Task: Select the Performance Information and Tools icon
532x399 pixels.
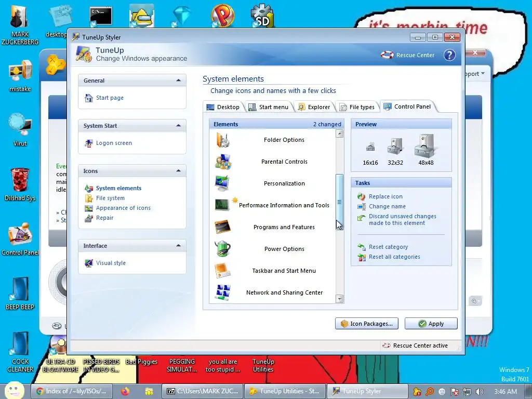Action: pyautogui.click(x=222, y=205)
